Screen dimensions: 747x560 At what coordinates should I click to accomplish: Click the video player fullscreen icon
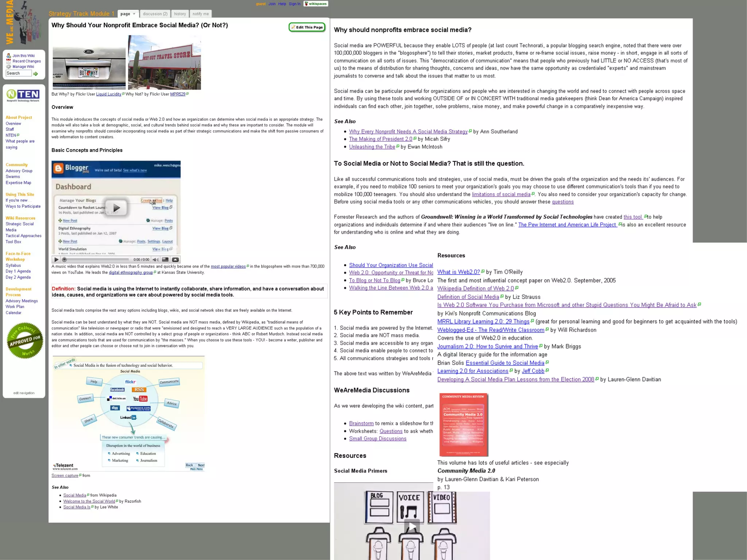[x=165, y=260]
